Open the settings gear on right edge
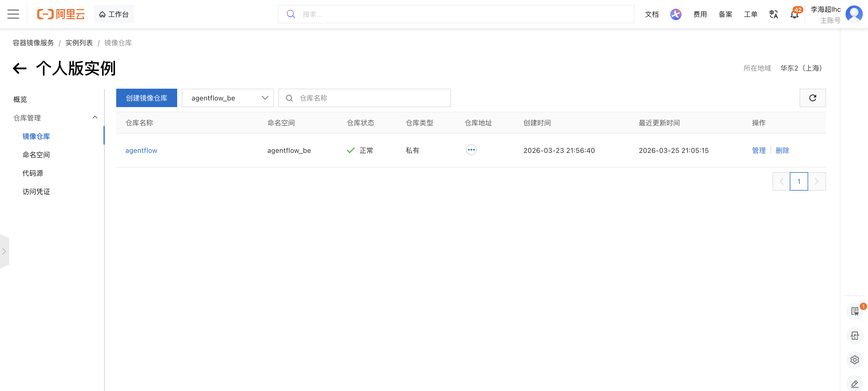Viewport: 868px width, 391px height. coord(855,360)
